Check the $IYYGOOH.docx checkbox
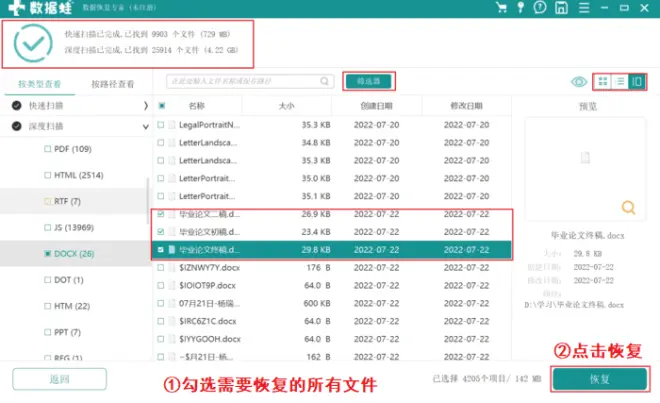This screenshot has height=403, width=660. tap(161, 339)
